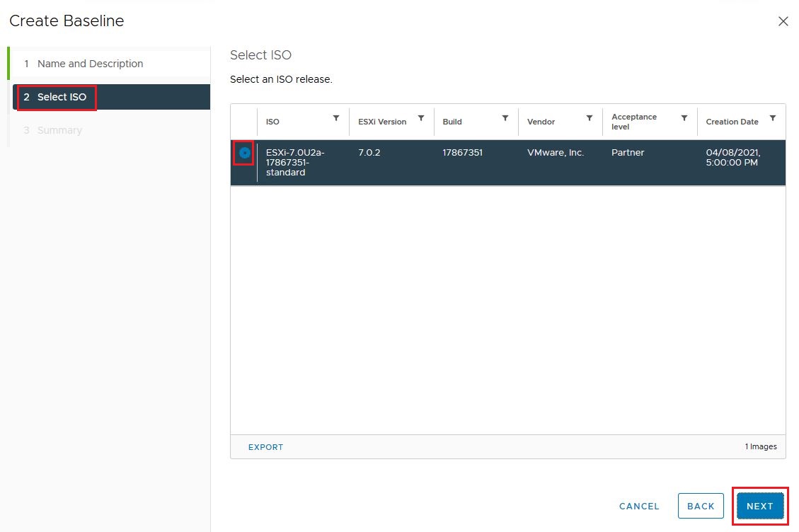The height and width of the screenshot is (532, 799).
Task: Sort by Creation Date column header
Action: tap(732, 122)
